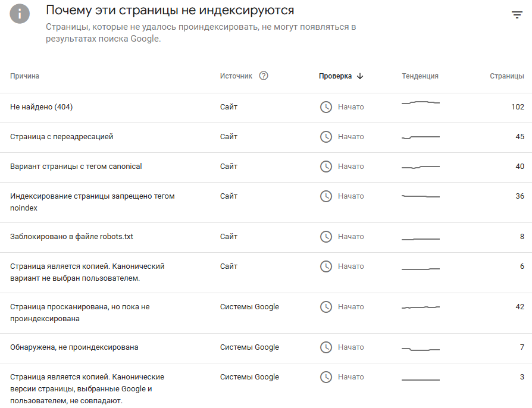Open the filter rows icon
Viewport: 532px width, 408px height.
coord(517,15)
